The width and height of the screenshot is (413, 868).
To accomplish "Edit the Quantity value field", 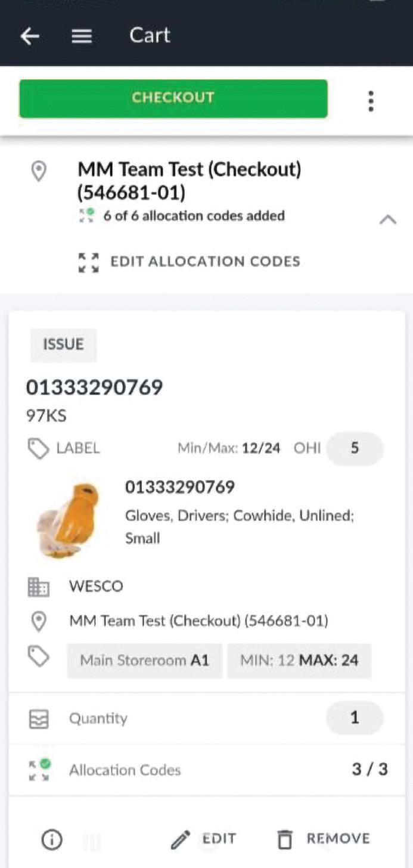I will point(355,718).
